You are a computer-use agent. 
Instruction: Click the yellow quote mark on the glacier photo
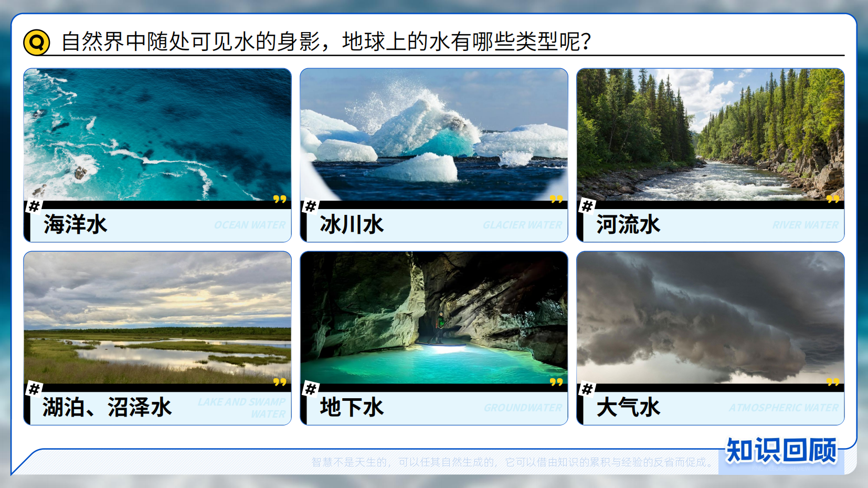[556, 199]
